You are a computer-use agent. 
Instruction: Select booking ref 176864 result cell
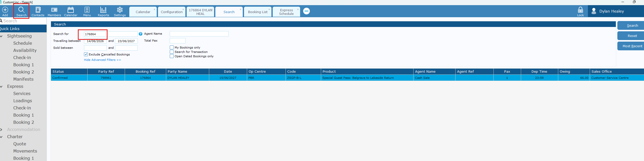[x=145, y=78]
